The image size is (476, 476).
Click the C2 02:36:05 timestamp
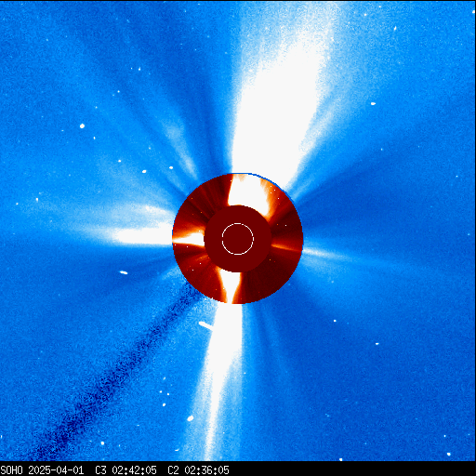198,470
